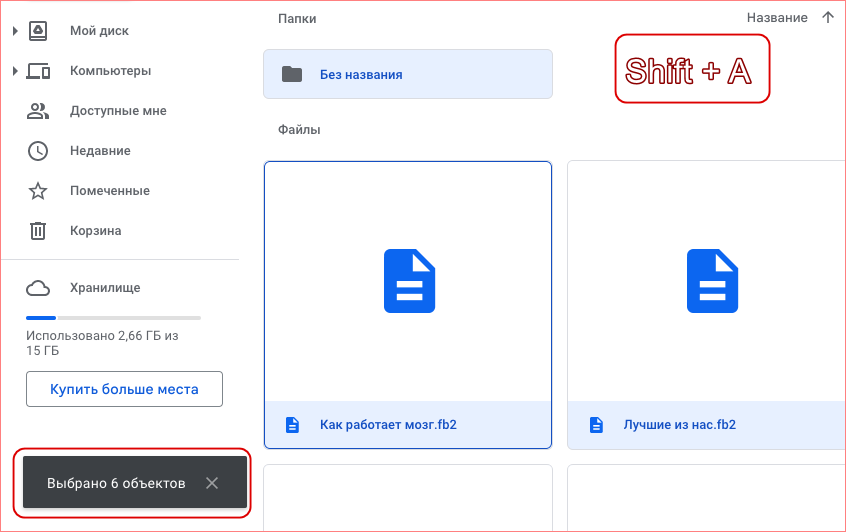Screen dimensions: 846x532
Task: Reverse sort direction with the arrow
Action: tap(828, 18)
